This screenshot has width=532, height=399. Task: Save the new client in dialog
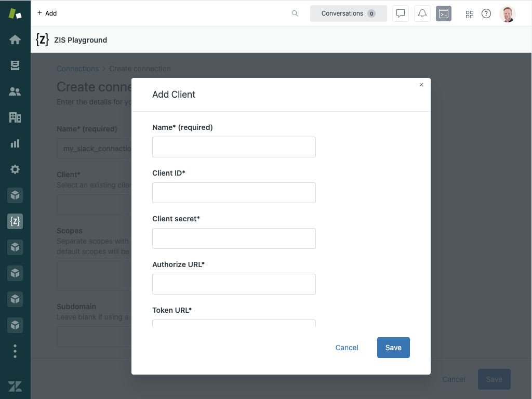(393, 348)
